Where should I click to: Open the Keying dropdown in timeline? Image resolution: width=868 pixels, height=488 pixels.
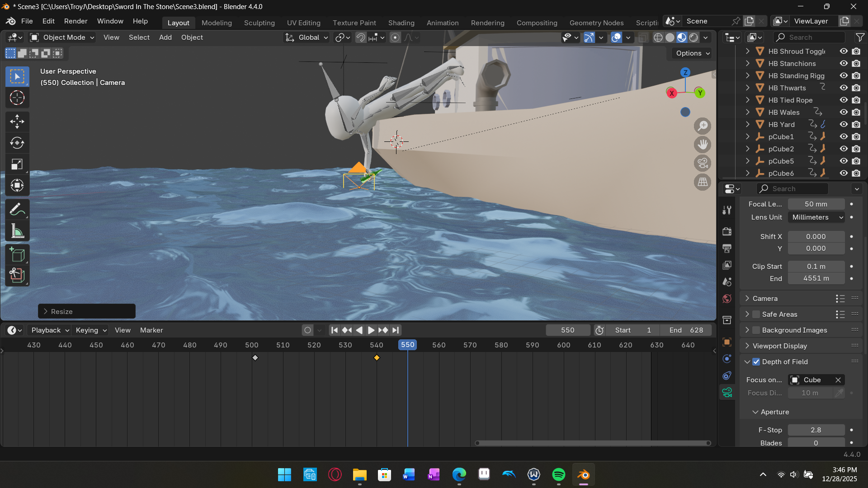tap(91, 330)
